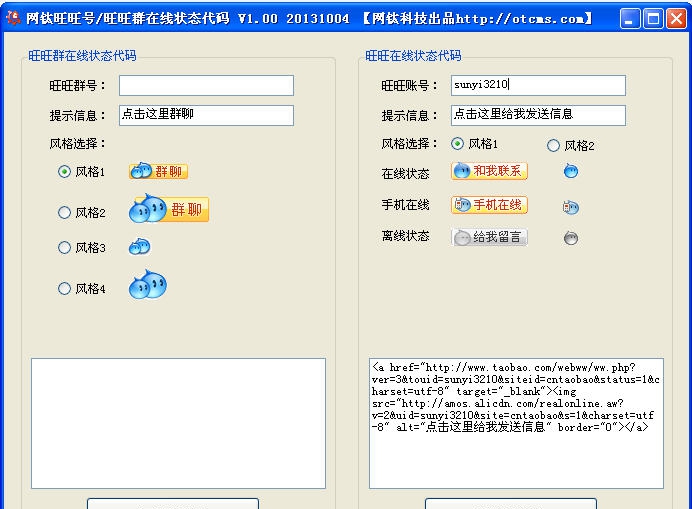The width and height of the screenshot is (692, 509).
Task: Click the 手机在线 status button image
Action: [489, 205]
